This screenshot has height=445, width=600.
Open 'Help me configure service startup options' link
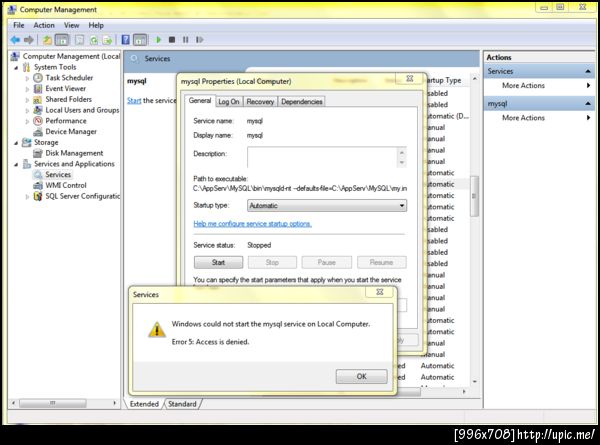point(252,224)
